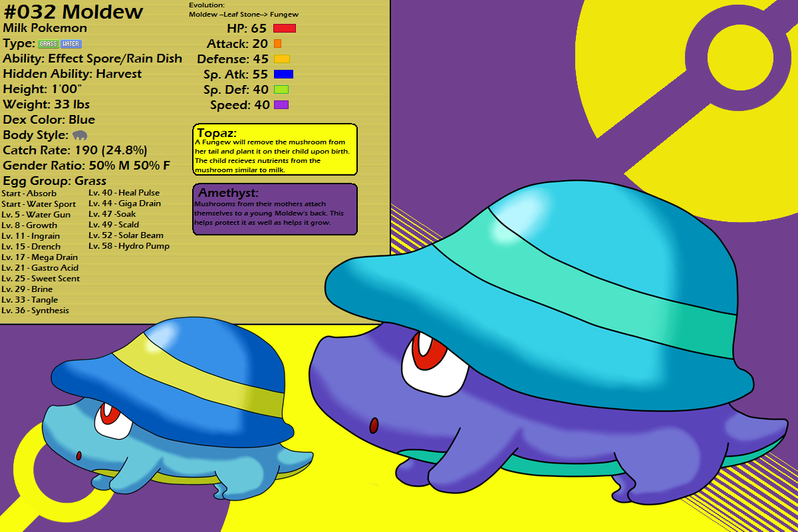Click the 'Sp. Atk: 55' stat label

[235, 74]
